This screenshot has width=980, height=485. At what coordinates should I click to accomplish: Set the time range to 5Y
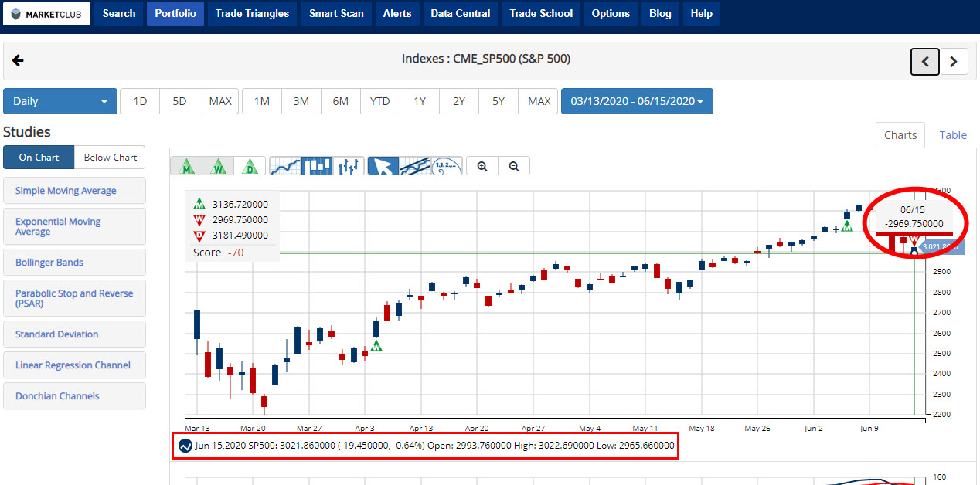click(x=499, y=101)
